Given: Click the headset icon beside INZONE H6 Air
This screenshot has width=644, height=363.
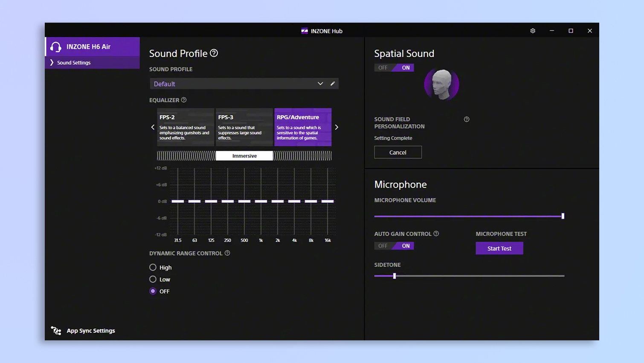Looking at the screenshot, I should pyautogui.click(x=55, y=47).
